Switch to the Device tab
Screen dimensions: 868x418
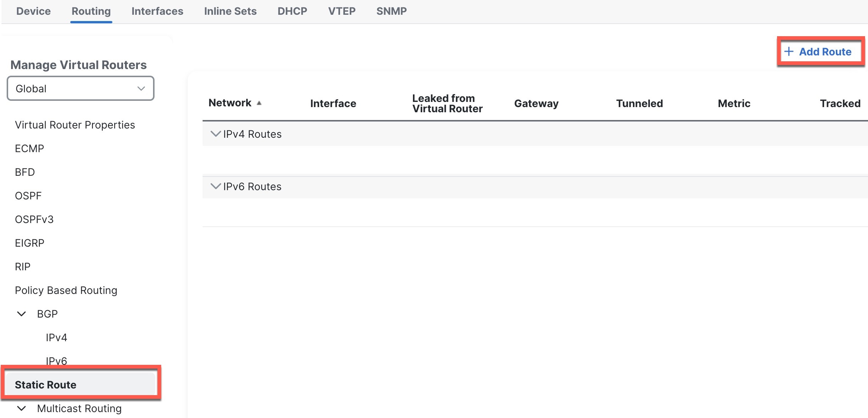[33, 11]
